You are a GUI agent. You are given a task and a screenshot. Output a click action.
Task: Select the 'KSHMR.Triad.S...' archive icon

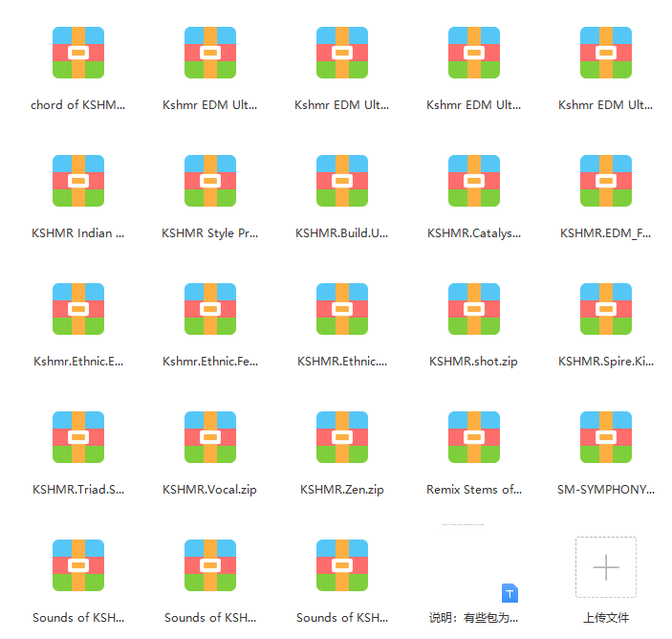(78, 437)
